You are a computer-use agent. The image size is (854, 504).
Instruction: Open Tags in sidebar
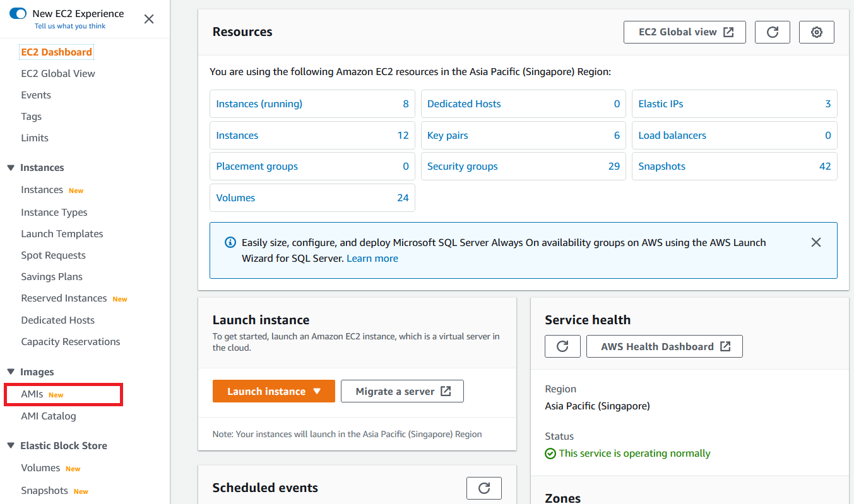(x=31, y=117)
